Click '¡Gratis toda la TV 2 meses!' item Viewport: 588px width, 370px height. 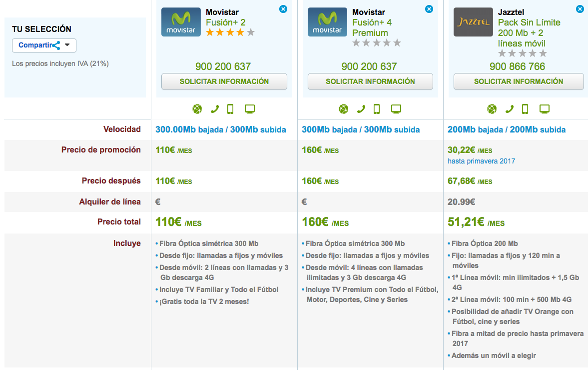(x=204, y=301)
